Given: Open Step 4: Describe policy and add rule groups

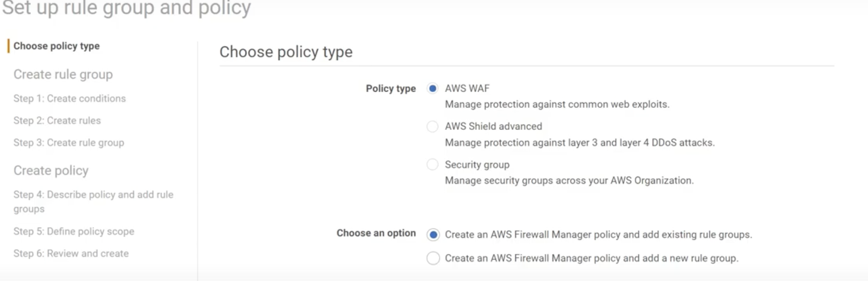Looking at the screenshot, I should 93,201.
